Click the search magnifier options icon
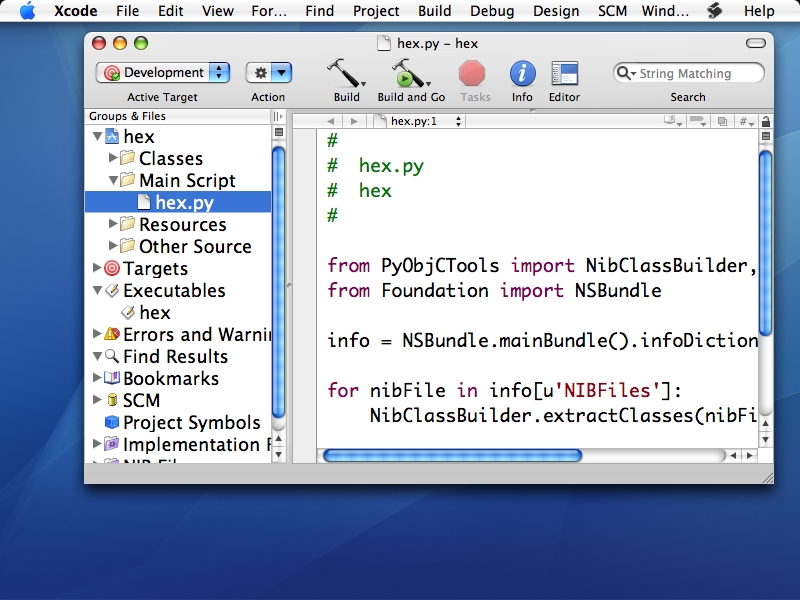 (x=626, y=73)
